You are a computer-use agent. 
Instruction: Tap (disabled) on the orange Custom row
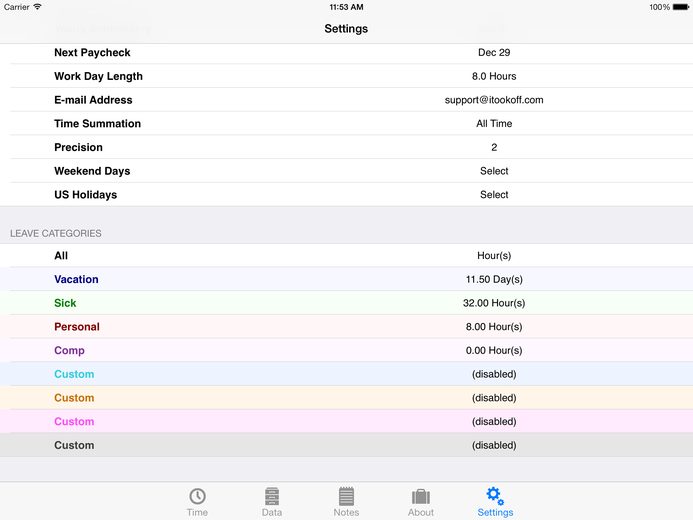point(494,398)
